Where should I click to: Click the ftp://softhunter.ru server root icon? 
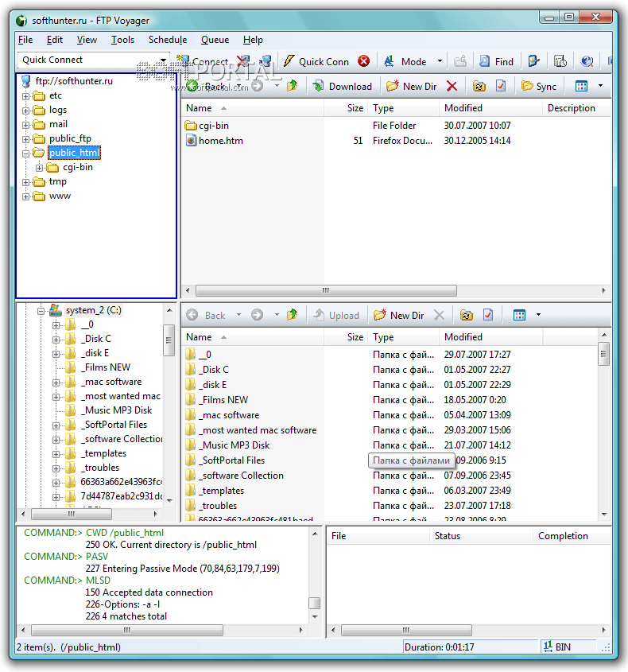coord(26,81)
